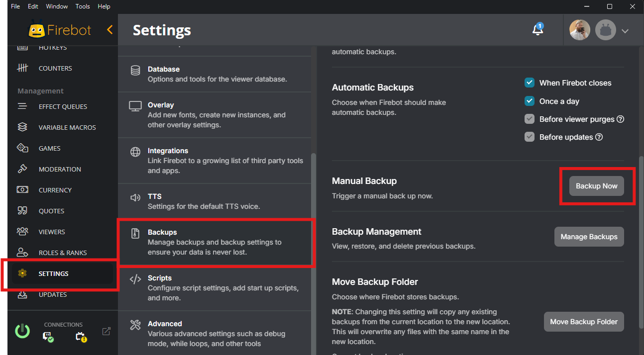Click the Database cylinder icon
This screenshot has height=355, width=644.
coord(135,71)
